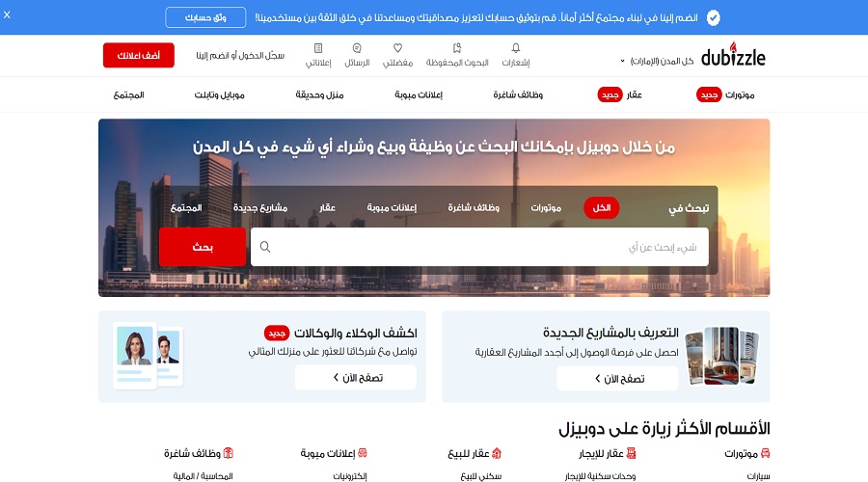The image size is (868, 482).
Task: Click the red بحث search button
Action: click(x=203, y=247)
